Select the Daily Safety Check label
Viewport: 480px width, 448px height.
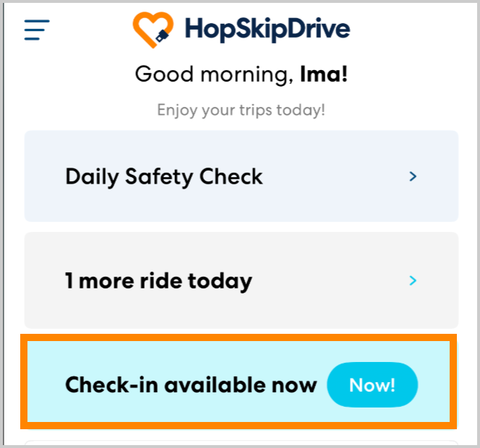(x=164, y=176)
